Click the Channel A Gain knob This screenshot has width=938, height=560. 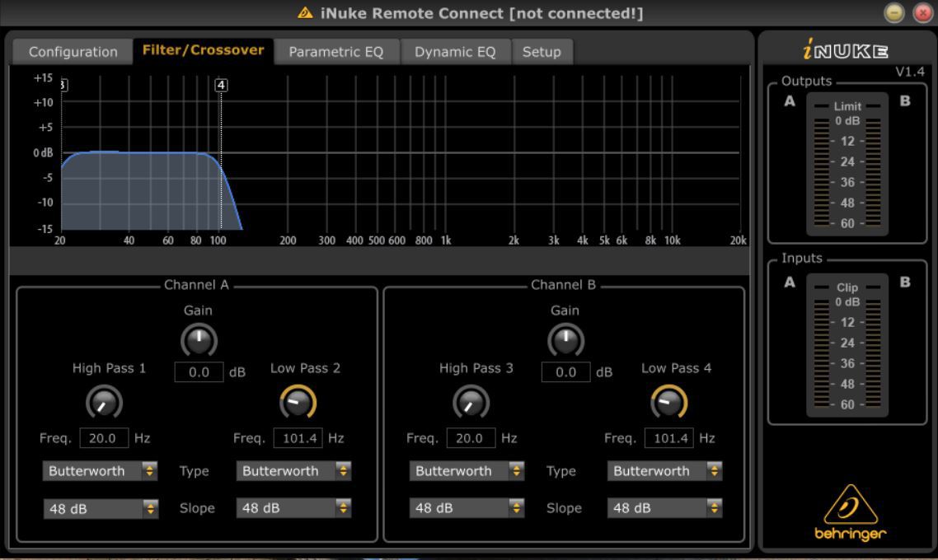point(199,340)
